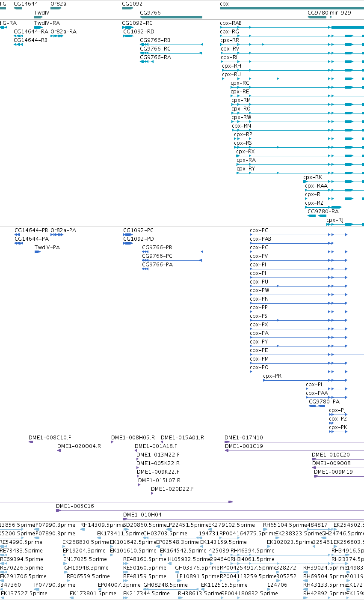Screen dimensions: 364x600
Task: Click the TwdlV gene label
Action: click(x=41, y=13)
